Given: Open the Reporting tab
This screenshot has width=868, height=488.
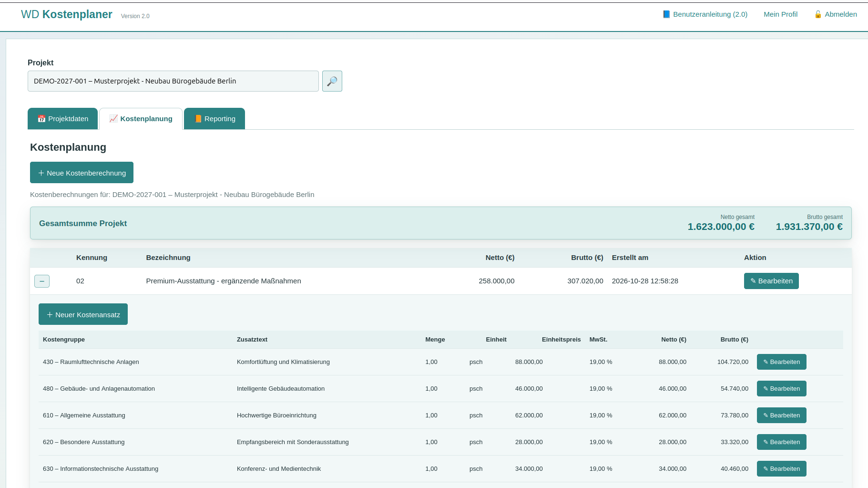Looking at the screenshot, I should (214, 119).
